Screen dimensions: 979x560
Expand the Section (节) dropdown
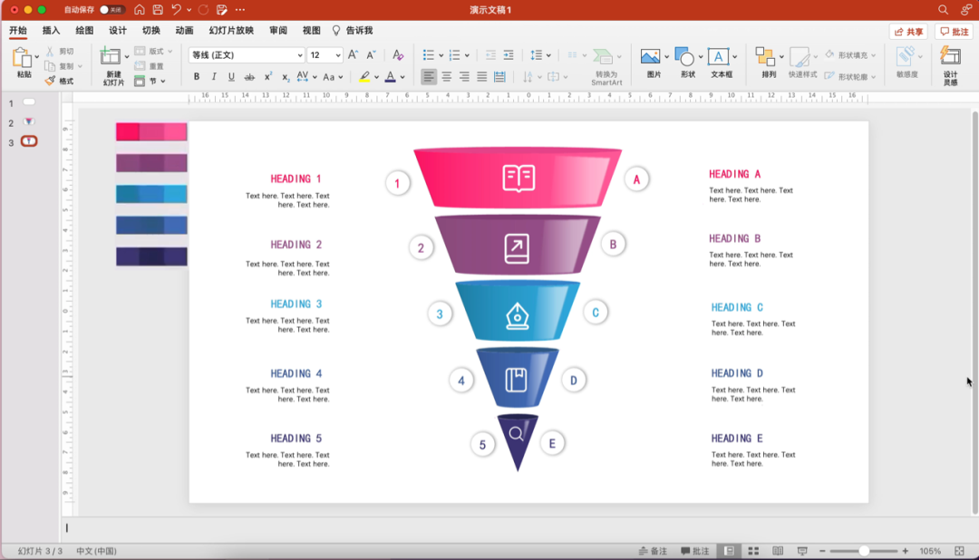[164, 81]
